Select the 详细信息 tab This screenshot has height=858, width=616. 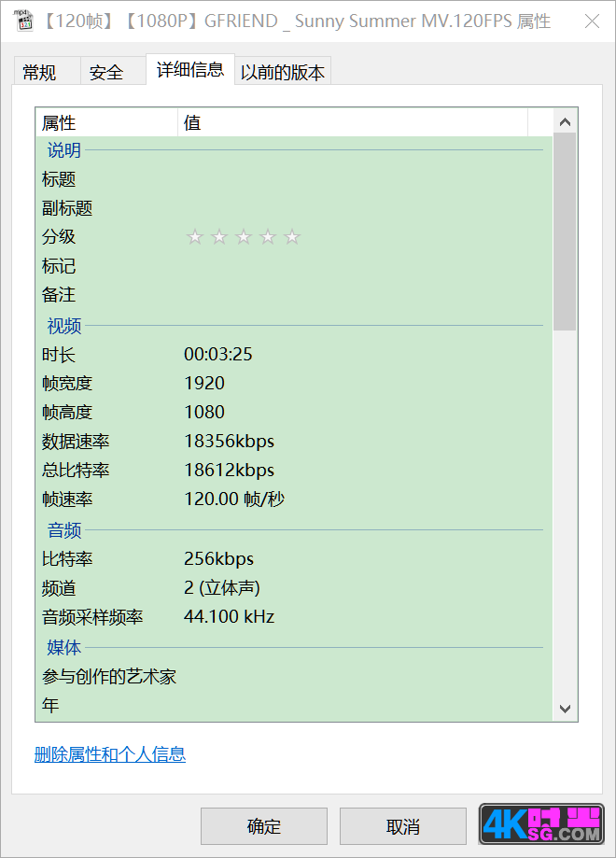point(190,69)
